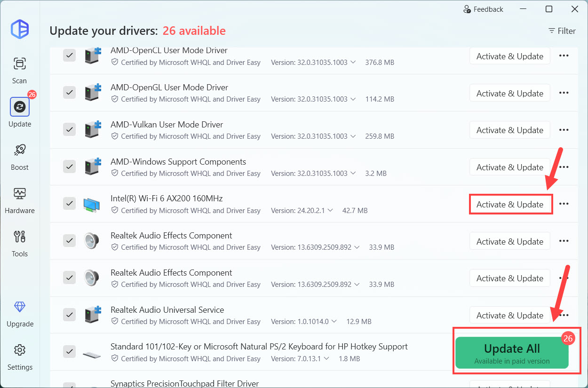Expand version dropdown for AMD-Vulkan driver
Viewport: 588px width, 388px height.
[x=353, y=136]
